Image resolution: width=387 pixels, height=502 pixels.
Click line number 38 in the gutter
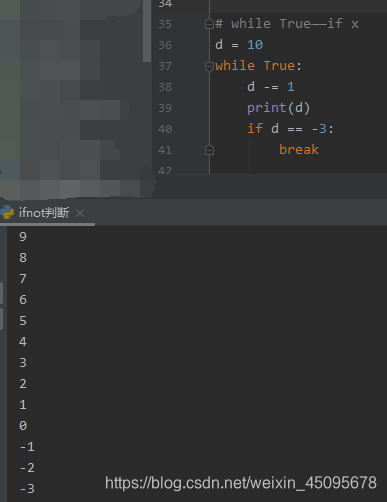tap(165, 87)
